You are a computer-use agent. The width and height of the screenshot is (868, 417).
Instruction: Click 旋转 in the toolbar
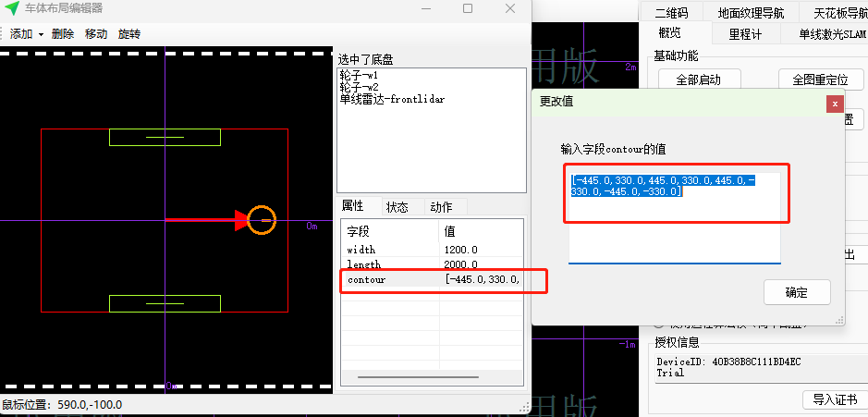click(129, 33)
